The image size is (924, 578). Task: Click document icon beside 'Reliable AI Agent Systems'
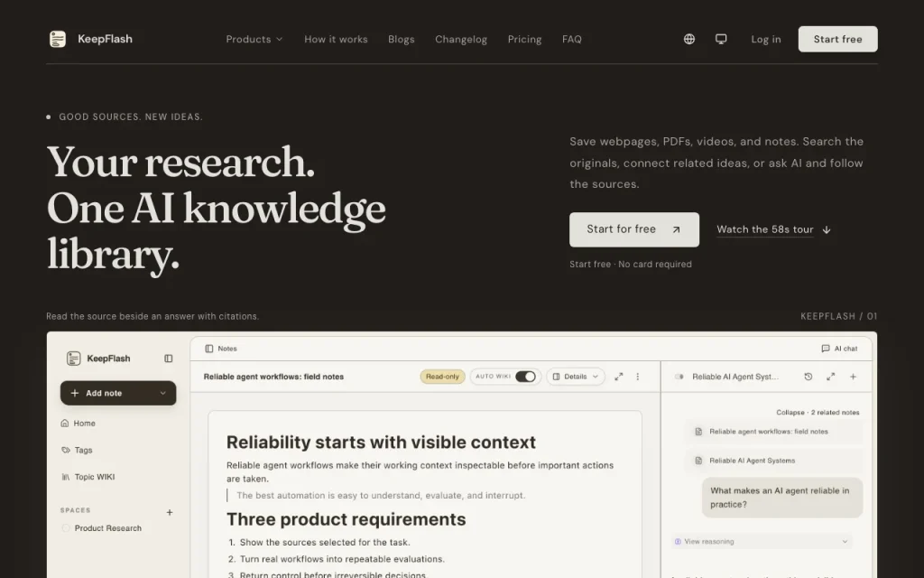tap(698, 461)
